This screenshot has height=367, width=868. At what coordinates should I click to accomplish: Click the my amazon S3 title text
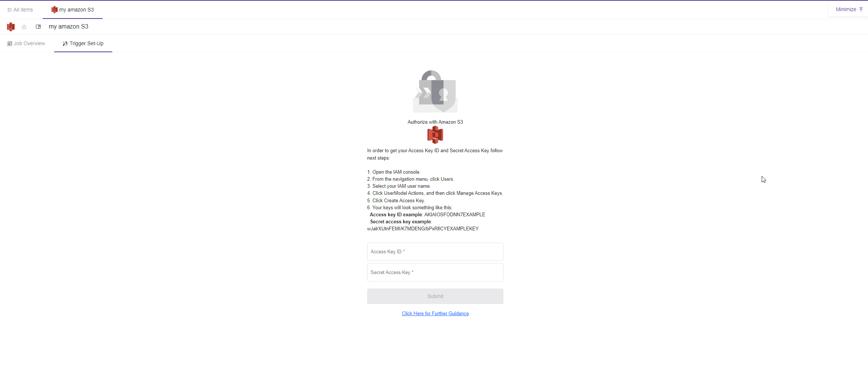point(69,27)
